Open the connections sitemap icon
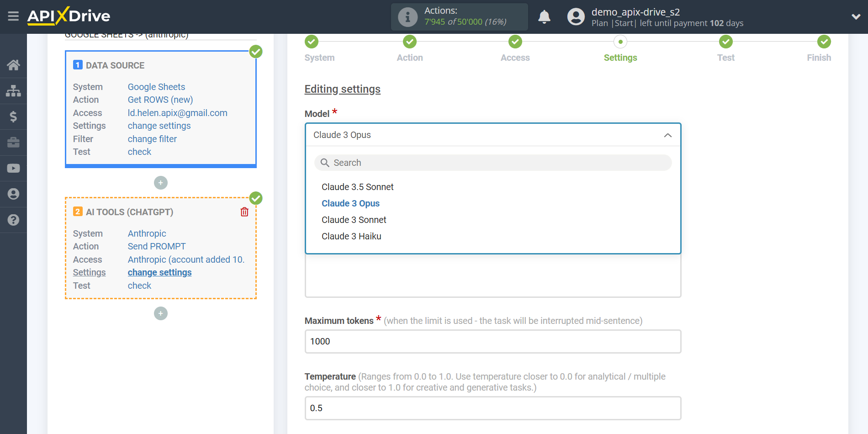Screen dimensions: 868x434 pyautogui.click(x=13, y=90)
